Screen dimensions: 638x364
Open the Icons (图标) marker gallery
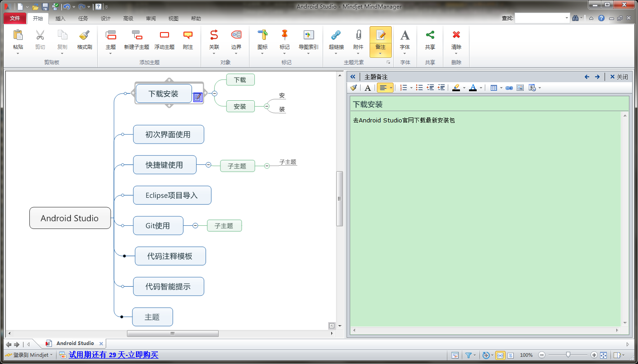(x=263, y=35)
